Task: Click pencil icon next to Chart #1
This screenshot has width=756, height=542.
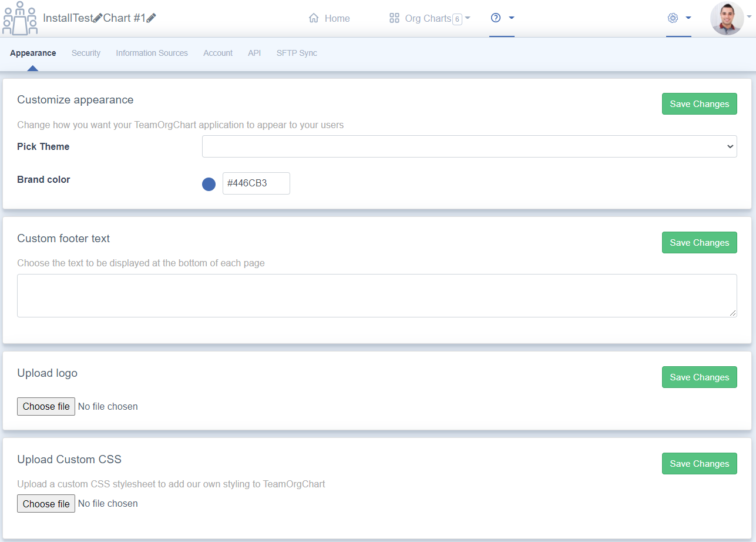Action: click(x=151, y=18)
